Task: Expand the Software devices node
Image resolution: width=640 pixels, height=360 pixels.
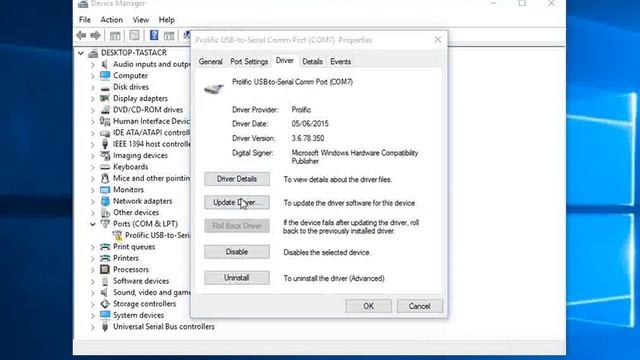Action: (x=93, y=281)
